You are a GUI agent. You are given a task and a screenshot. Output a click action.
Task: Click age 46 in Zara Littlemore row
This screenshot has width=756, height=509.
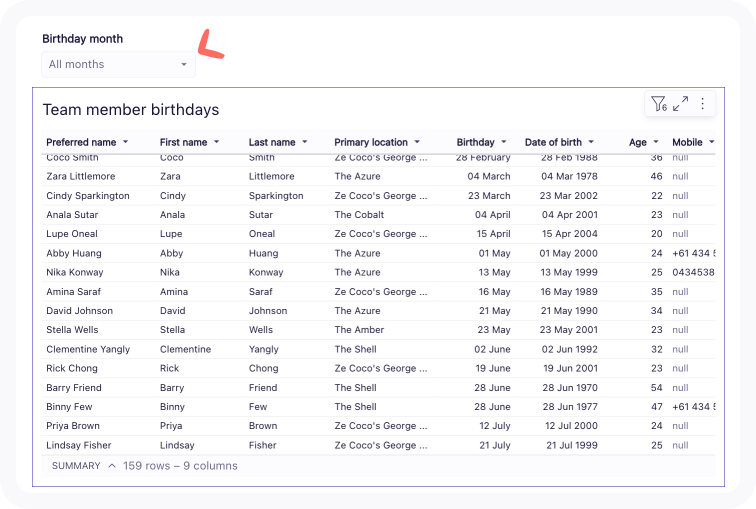pos(656,176)
